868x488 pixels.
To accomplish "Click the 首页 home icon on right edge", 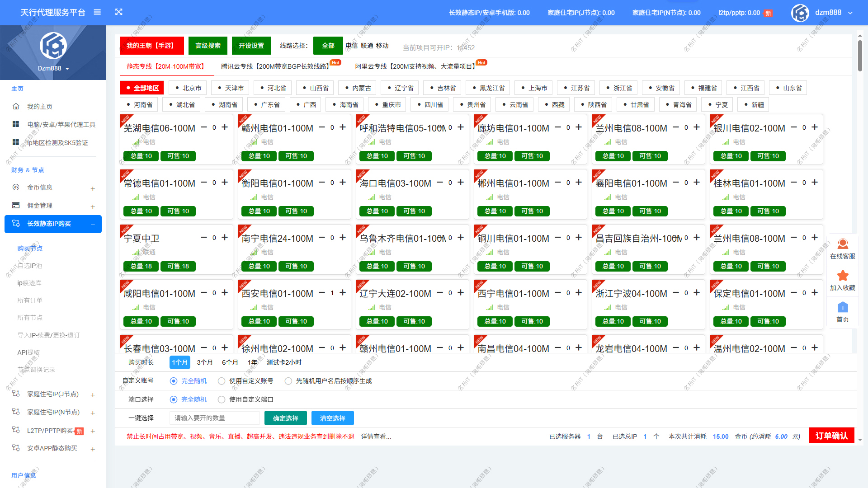I will coord(843,308).
